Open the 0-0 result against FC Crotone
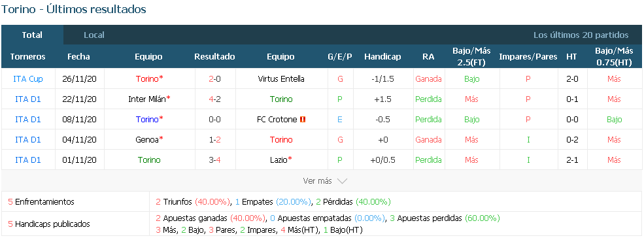The height and width of the screenshot is (238, 644). click(x=214, y=120)
